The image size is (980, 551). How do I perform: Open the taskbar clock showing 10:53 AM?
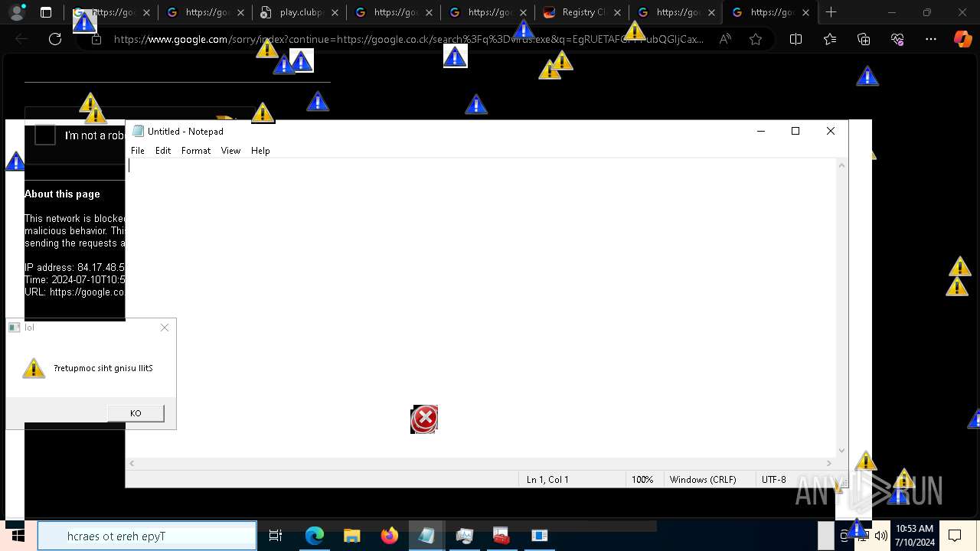pyautogui.click(x=915, y=536)
